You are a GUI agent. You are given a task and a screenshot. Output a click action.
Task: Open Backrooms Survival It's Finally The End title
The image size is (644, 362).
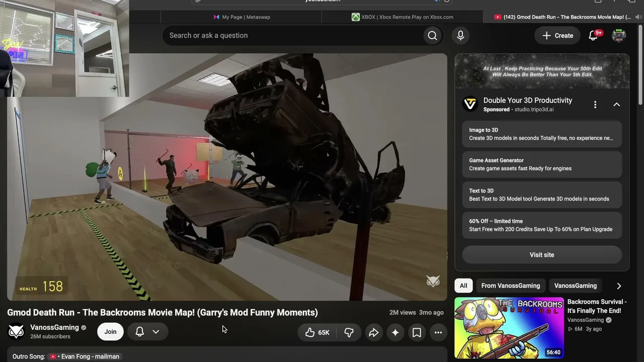[x=597, y=306]
